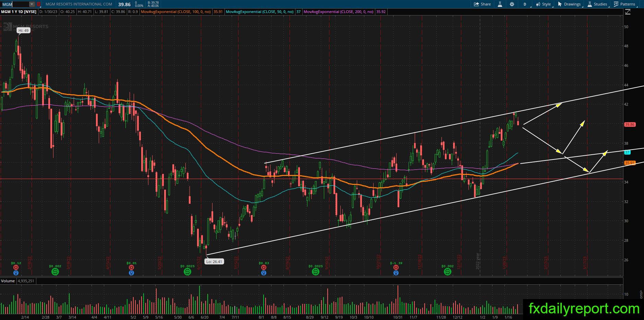The height and width of the screenshot is (320, 644).
Task: Click the $-1.39 earnings phone icon
Action: [x=396, y=268]
